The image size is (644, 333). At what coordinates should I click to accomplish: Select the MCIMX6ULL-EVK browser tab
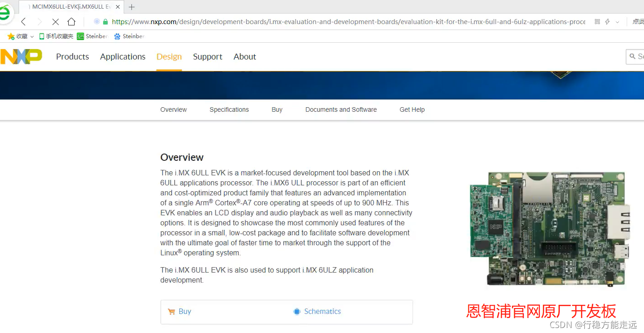[71, 7]
